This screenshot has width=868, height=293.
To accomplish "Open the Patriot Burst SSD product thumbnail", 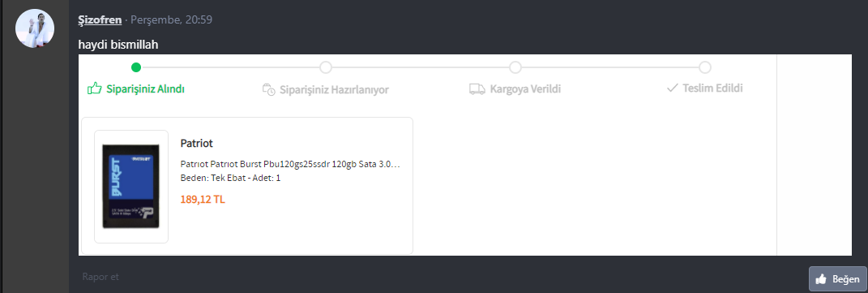I will click(131, 187).
